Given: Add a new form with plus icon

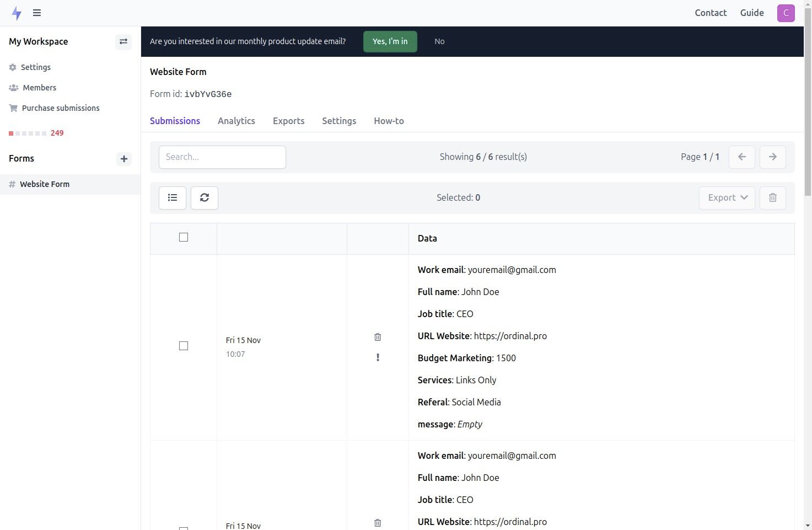Looking at the screenshot, I should 123,159.
